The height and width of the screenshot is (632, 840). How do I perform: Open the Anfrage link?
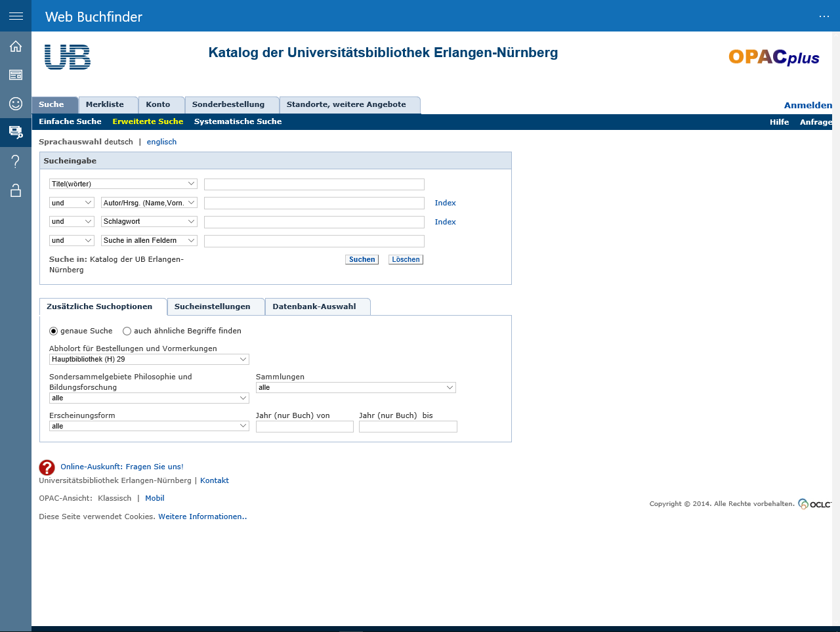click(816, 122)
